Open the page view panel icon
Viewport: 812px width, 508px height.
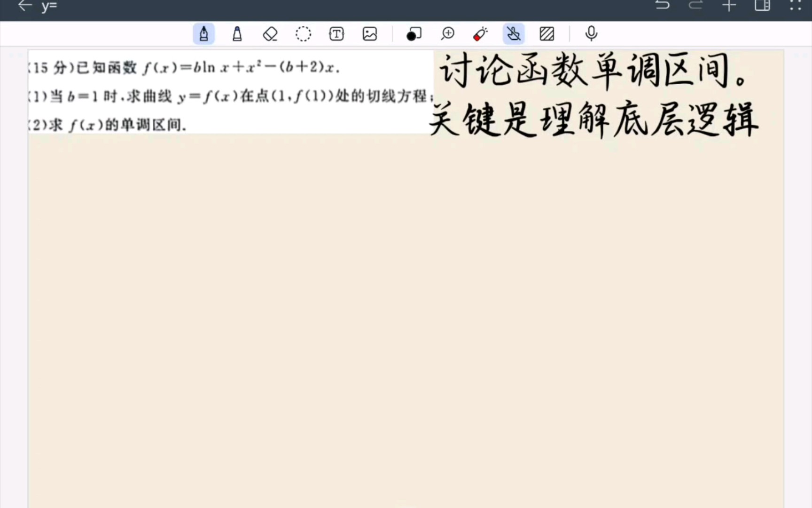tap(762, 6)
